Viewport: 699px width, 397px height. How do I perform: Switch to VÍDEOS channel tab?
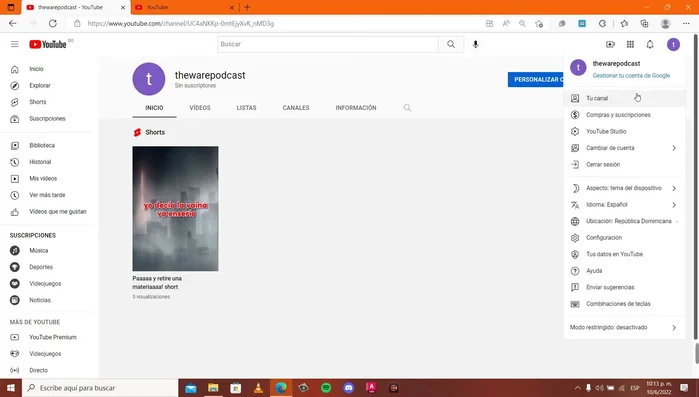[x=200, y=108]
